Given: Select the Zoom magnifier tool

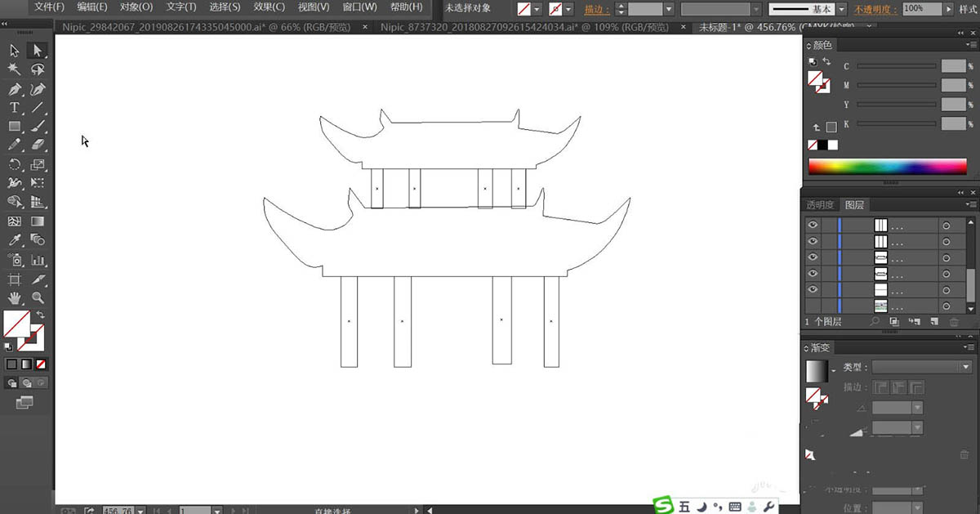Looking at the screenshot, I should (x=38, y=298).
